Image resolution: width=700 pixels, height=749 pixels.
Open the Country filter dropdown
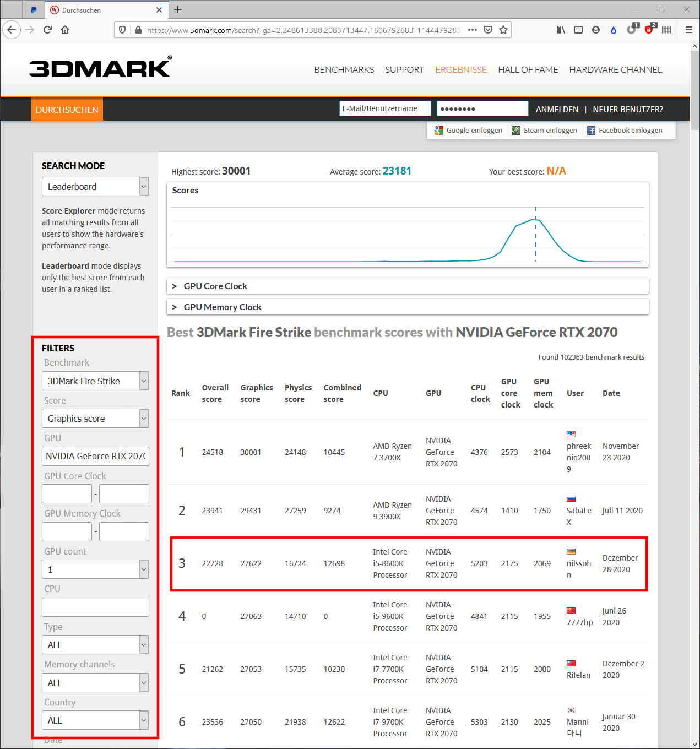coord(95,720)
